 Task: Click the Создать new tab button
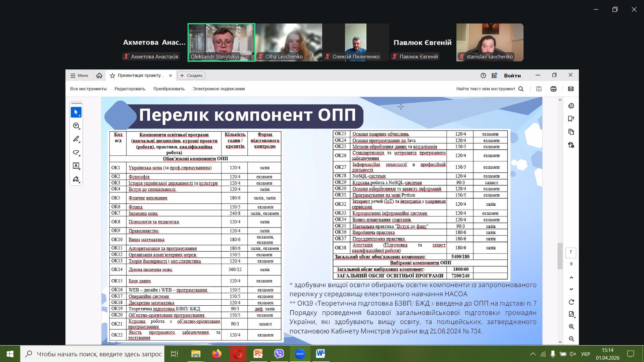(191, 75)
